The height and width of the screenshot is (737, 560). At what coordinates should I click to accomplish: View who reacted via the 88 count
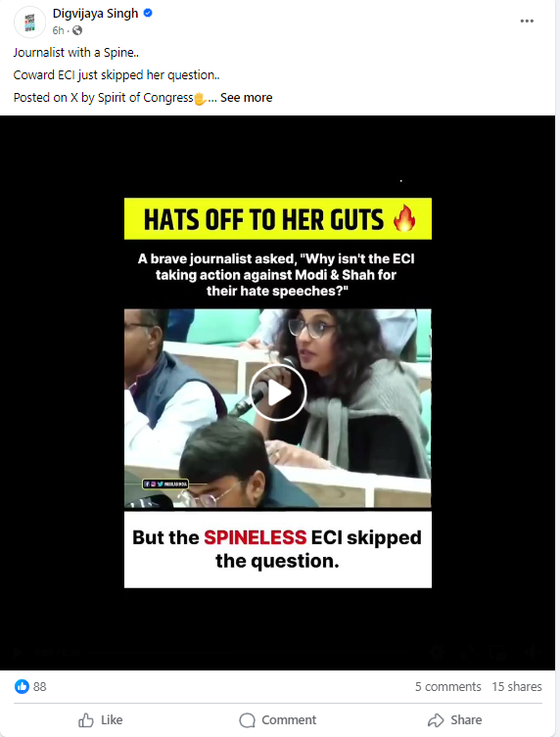[40, 687]
